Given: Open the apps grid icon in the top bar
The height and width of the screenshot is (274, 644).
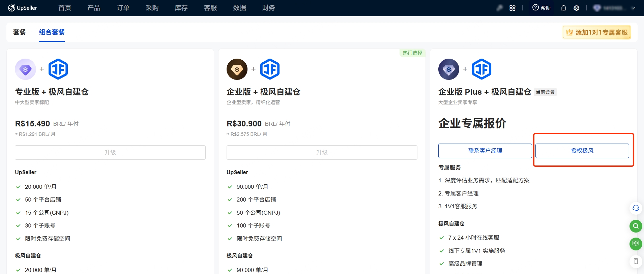Looking at the screenshot, I should (x=513, y=8).
